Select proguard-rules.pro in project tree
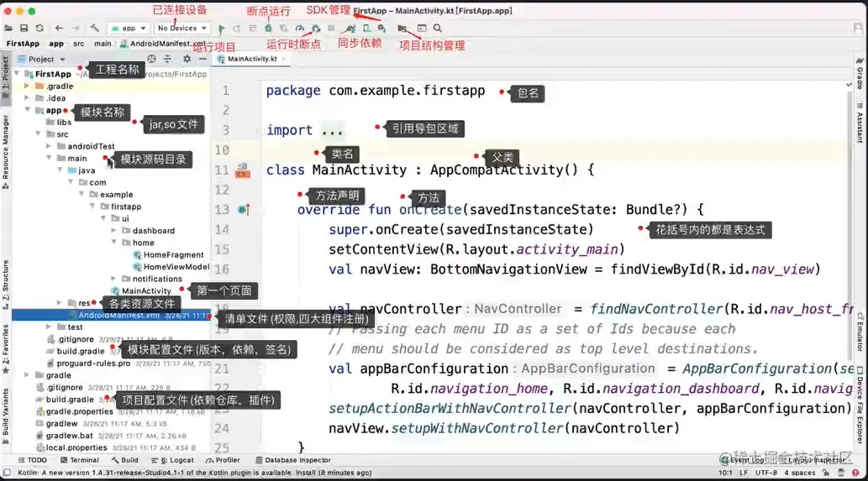868x481 pixels. coord(88,363)
